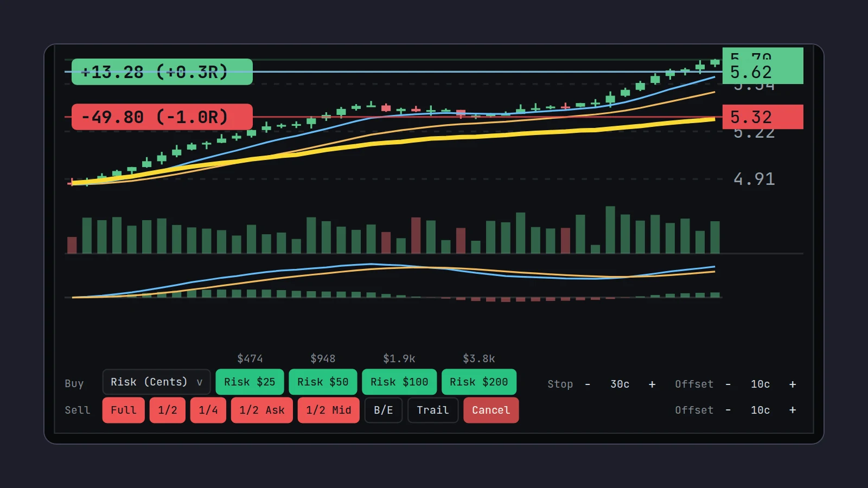Select the Buy row 10c Offset value
The height and width of the screenshot is (488, 868).
point(761,384)
